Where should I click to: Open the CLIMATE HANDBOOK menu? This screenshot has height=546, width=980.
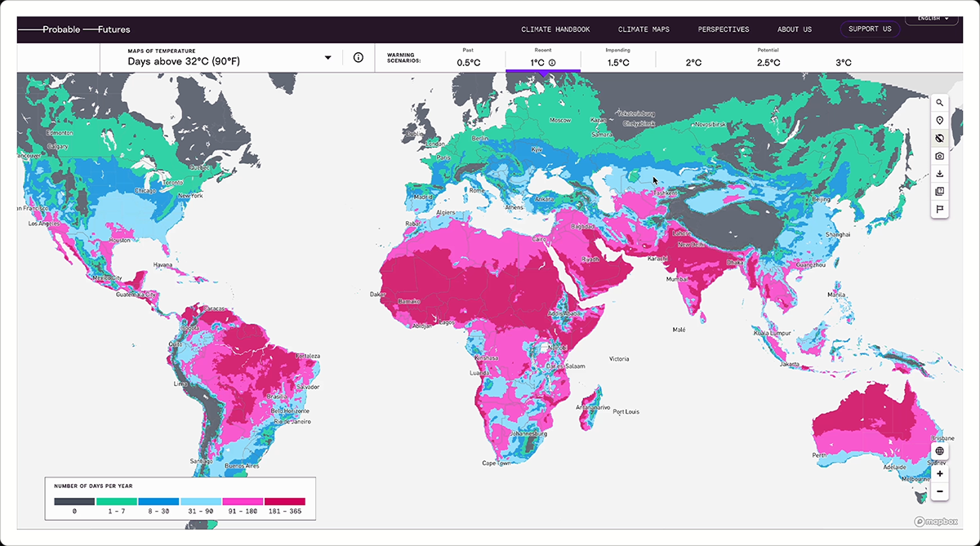(x=555, y=29)
